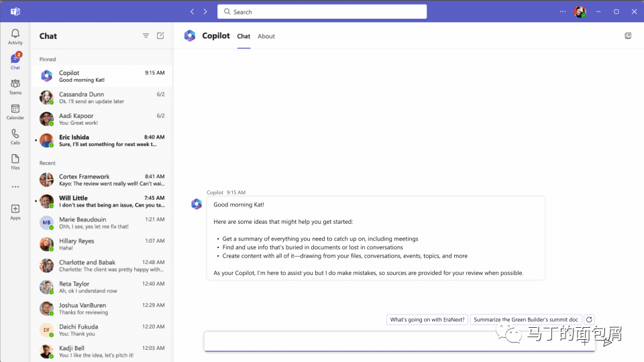Open the Chat section in sidebar
The image size is (644, 362).
coord(15,61)
